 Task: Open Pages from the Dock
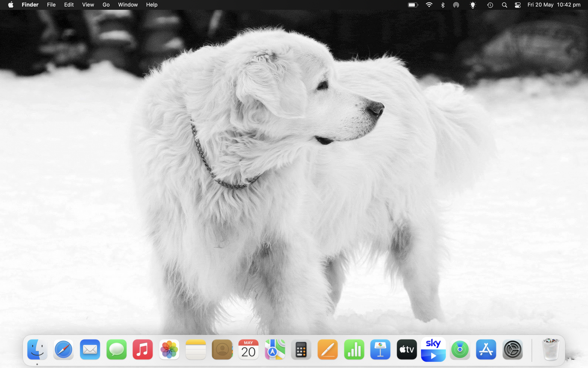328,349
